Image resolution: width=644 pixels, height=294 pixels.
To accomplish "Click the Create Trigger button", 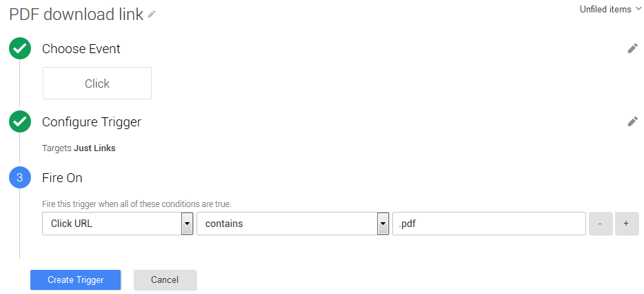I will [x=76, y=280].
